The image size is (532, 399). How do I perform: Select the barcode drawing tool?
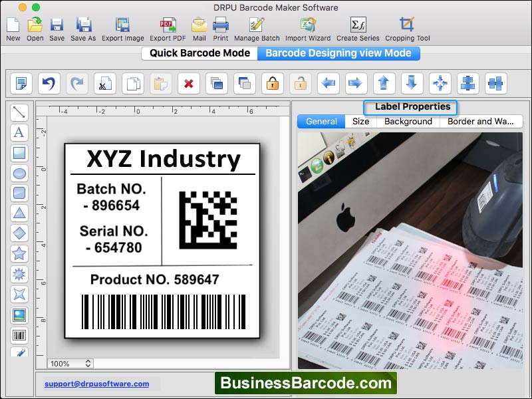click(x=19, y=336)
